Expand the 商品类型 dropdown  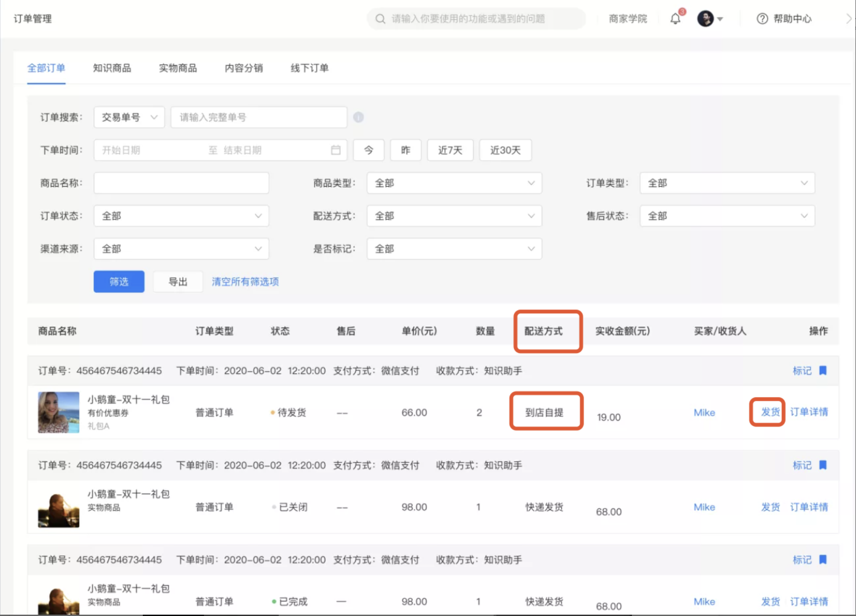coord(454,183)
